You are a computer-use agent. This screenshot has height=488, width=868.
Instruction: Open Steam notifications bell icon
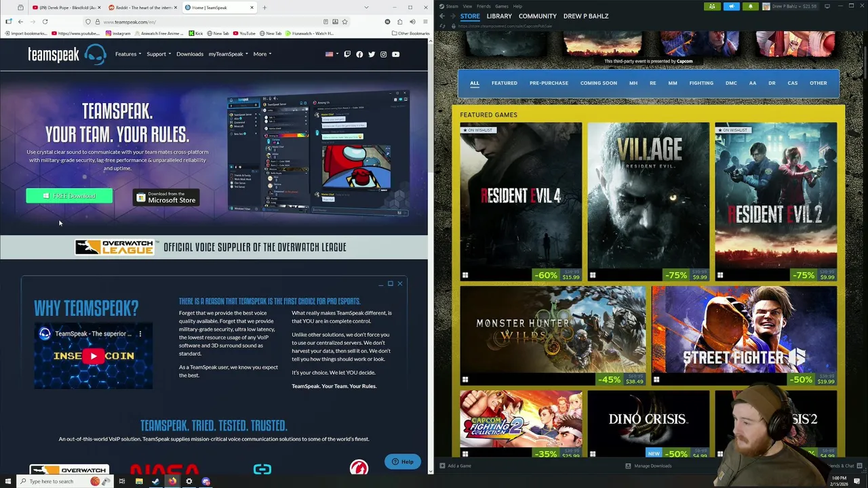click(x=750, y=6)
